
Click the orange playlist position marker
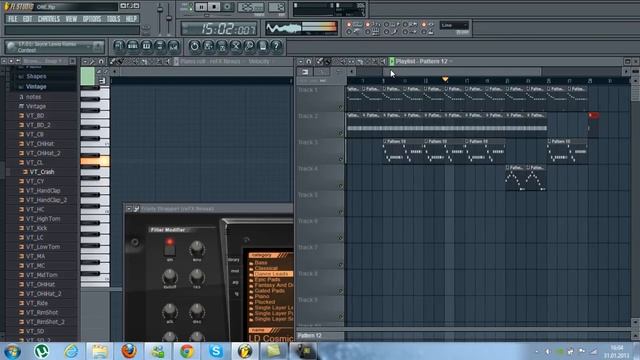[x=445, y=79]
